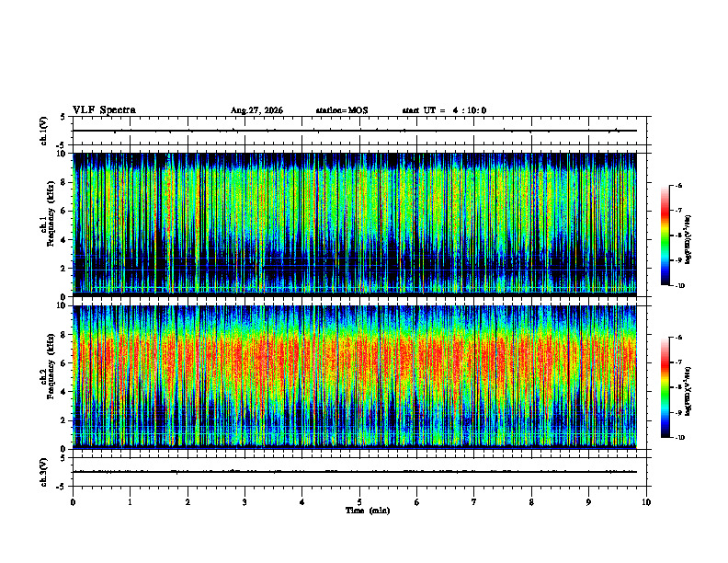Screen dimensions: 728x563
Task: Click the ch.1(V) waveform strip
Action: click(x=359, y=131)
